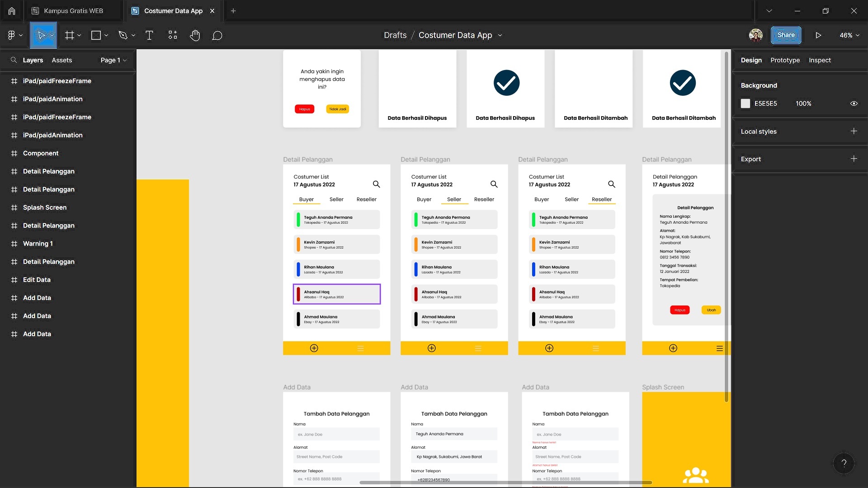
Task: Present prototype with play button
Action: tap(818, 35)
